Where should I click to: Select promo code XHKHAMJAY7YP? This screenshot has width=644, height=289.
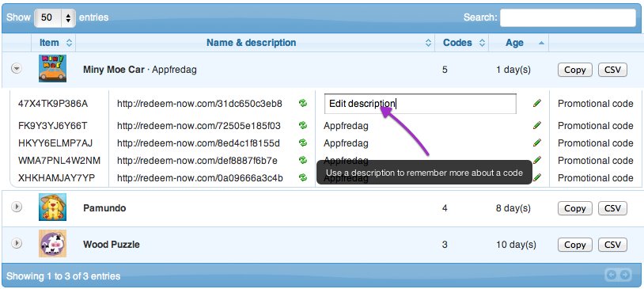(x=56, y=178)
